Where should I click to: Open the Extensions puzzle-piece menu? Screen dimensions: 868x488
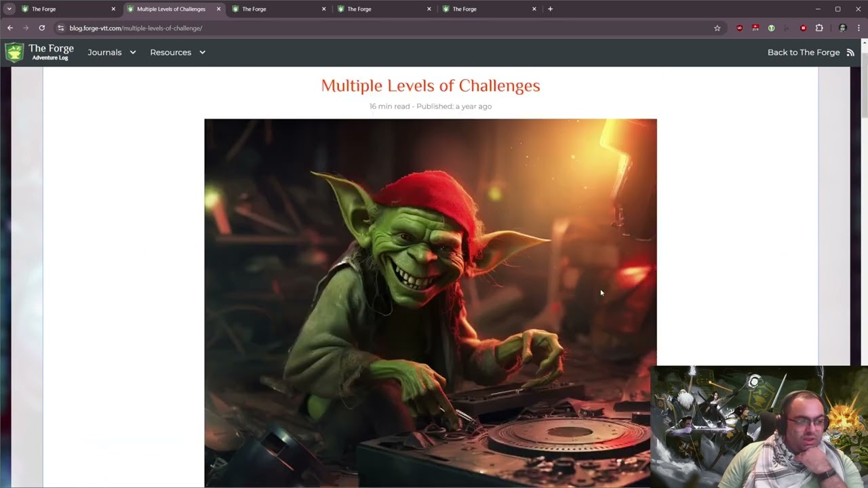tap(819, 28)
